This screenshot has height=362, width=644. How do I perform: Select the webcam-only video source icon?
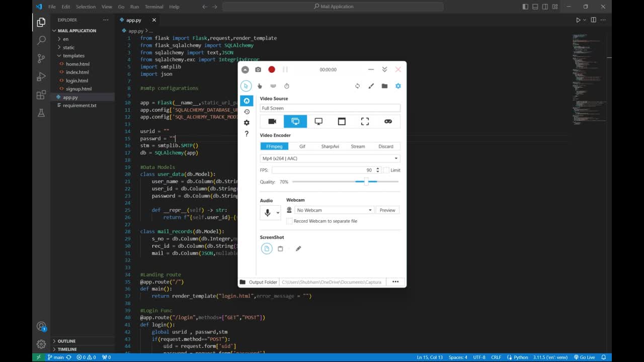click(x=272, y=121)
